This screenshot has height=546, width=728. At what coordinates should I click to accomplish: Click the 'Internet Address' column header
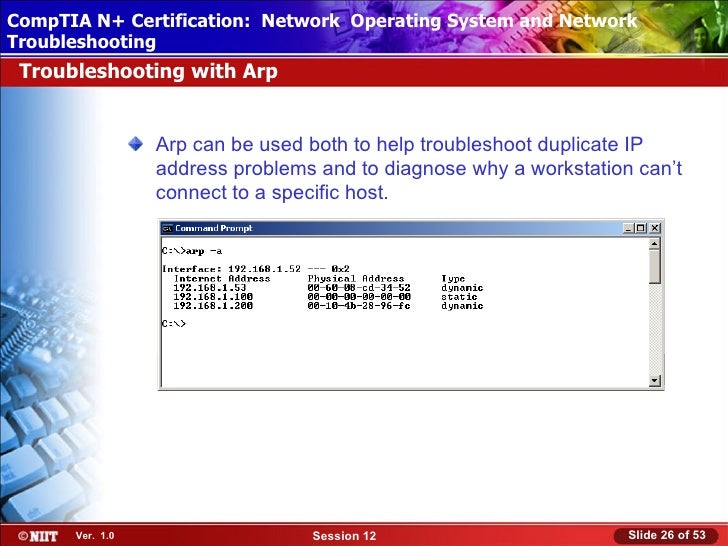(222, 279)
